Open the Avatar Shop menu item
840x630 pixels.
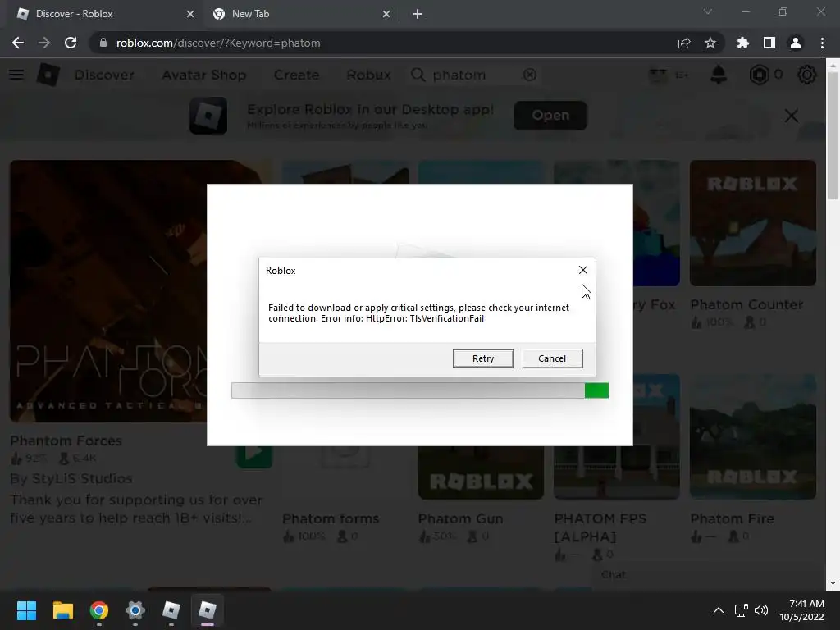[204, 75]
